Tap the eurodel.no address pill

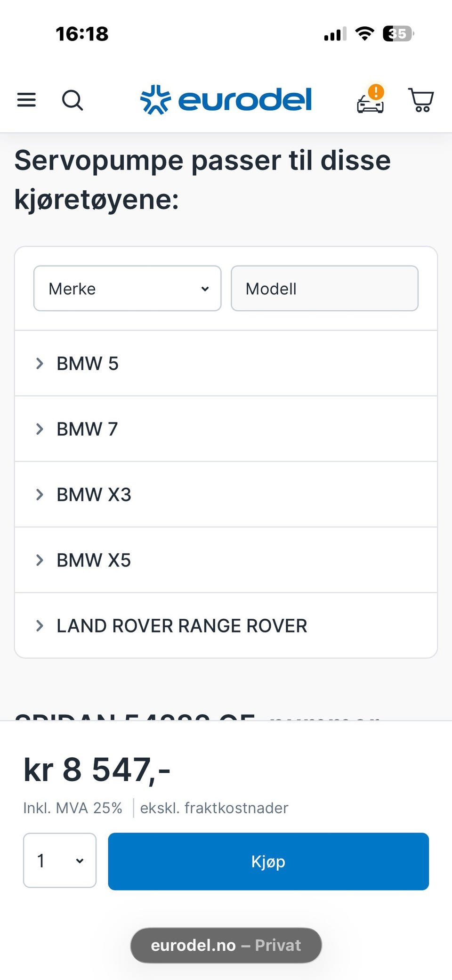pos(226,945)
